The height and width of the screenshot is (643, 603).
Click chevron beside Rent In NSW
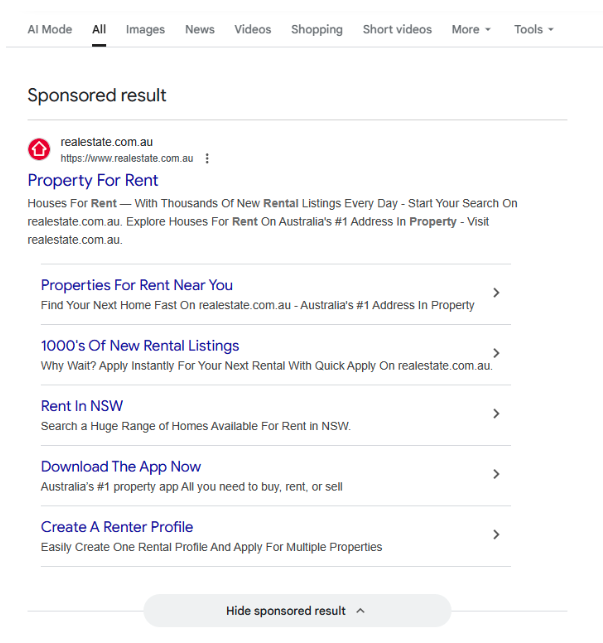[496, 413]
